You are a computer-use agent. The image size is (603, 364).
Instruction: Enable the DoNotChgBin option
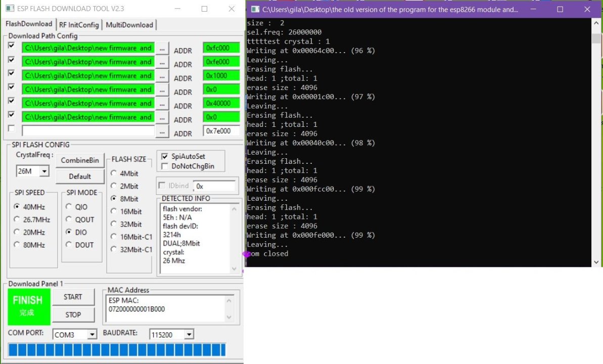click(165, 166)
